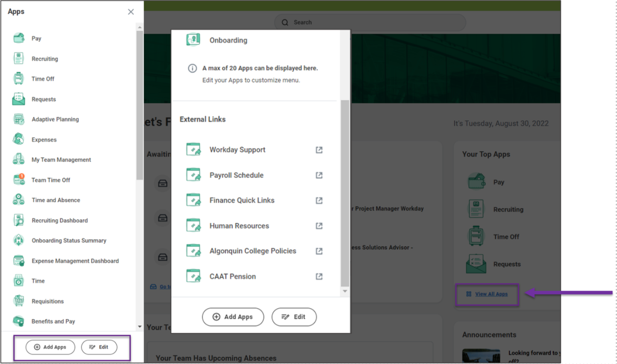Click the Edit button
Image resolution: width=617 pixels, height=364 pixels.
point(99,347)
